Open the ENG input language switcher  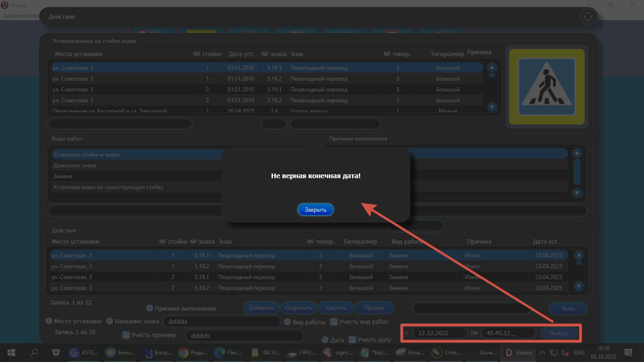coord(579,353)
